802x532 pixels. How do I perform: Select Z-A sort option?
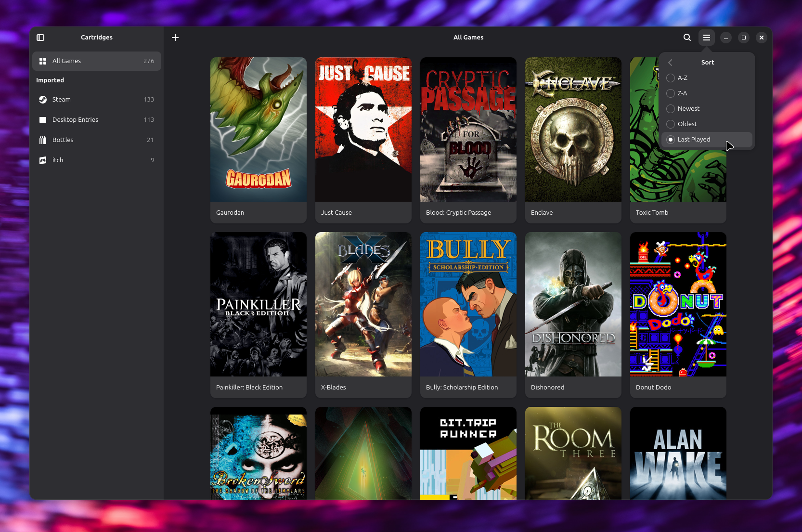[x=707, y=93]
